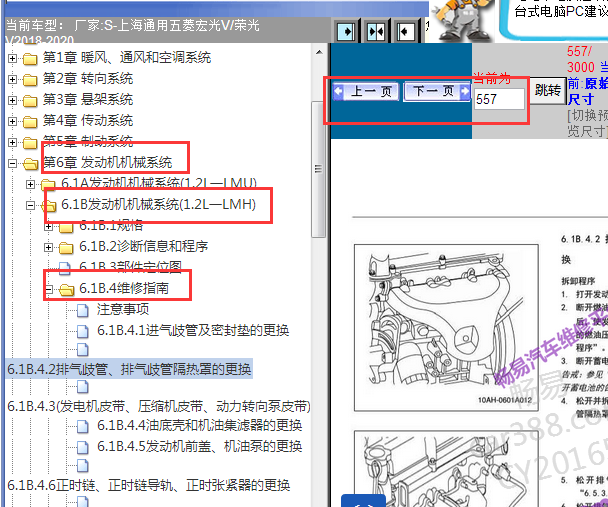Collapse 6.1B发动机机械系统(1.2L—LMH) node
This screenshot has height=507, width=608.
(x=30, y=205)
